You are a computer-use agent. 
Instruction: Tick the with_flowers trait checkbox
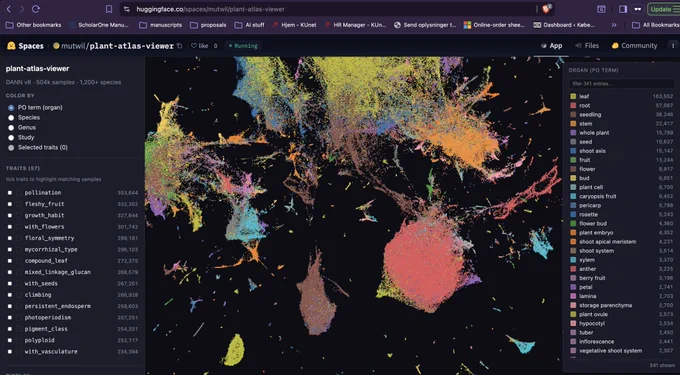10,227
